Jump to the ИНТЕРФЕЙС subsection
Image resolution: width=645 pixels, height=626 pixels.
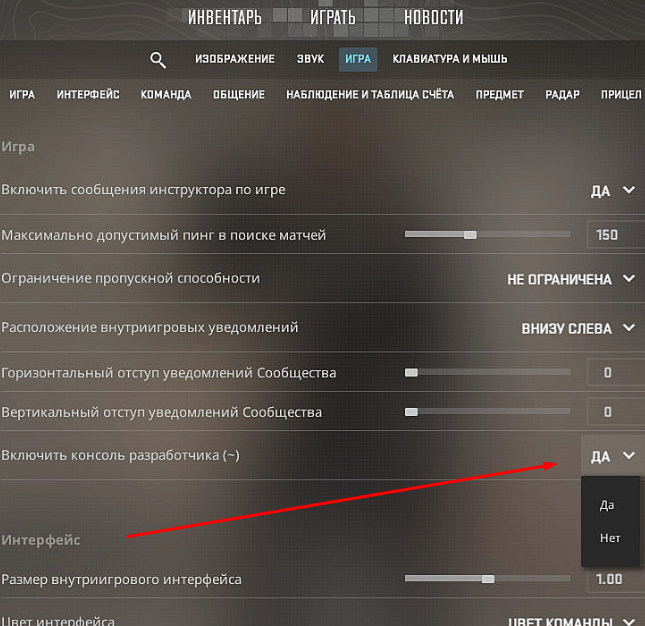(x=88, y=95)
